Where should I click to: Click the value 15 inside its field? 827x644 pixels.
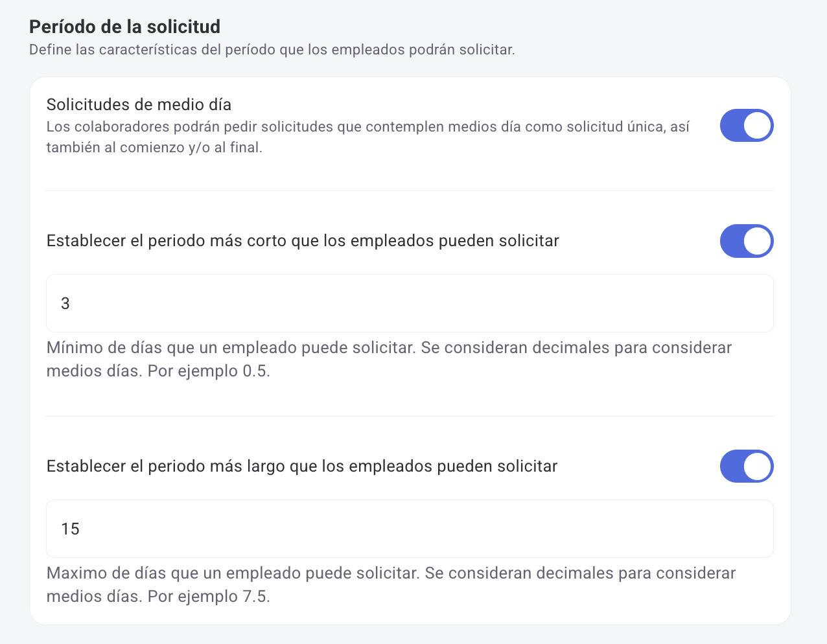point(69,529)
